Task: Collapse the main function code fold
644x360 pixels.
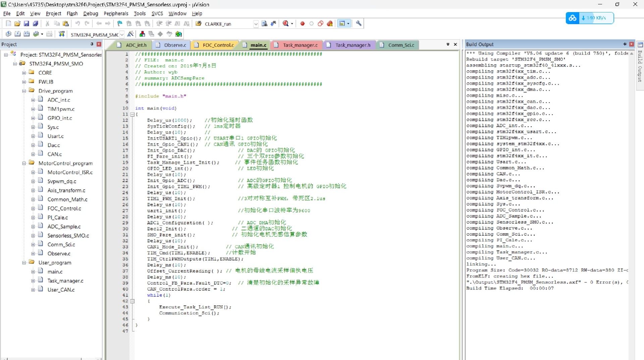Action: [132, 114]
